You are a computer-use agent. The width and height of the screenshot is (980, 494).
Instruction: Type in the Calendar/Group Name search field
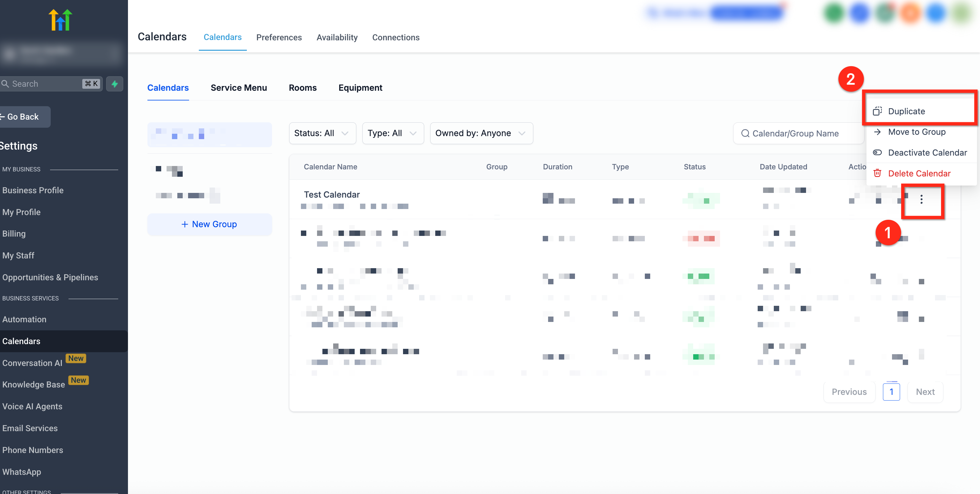click(799, 134)
